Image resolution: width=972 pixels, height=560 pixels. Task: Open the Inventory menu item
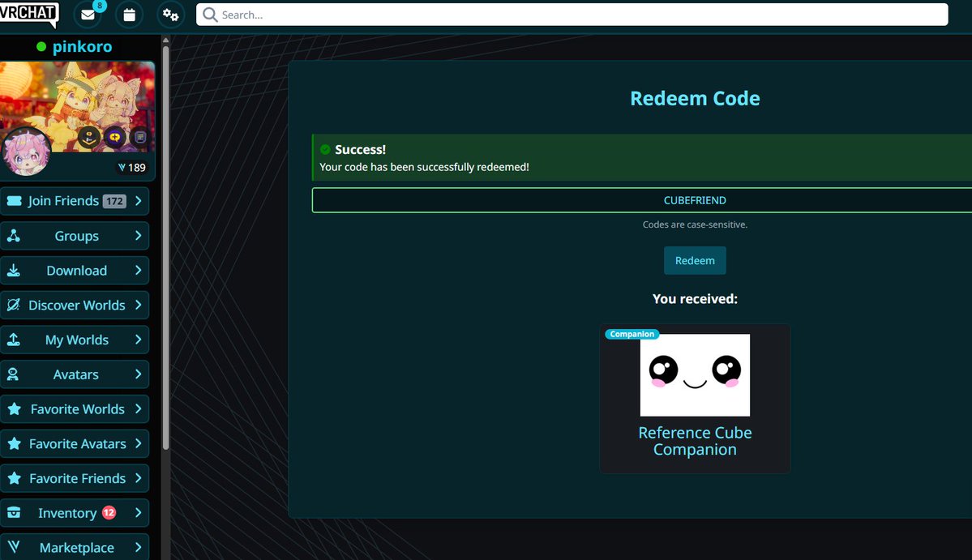pos(75,513)
